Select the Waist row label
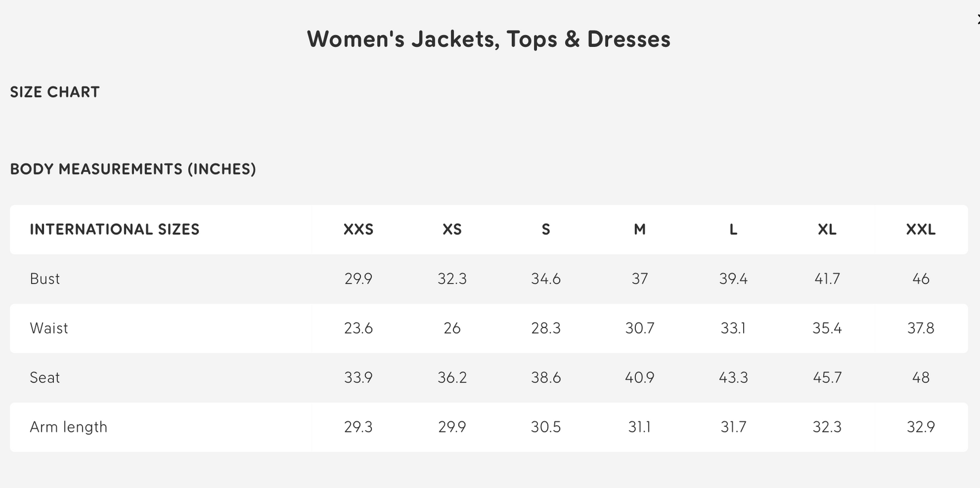This screenshot has width=980, height=488. (49, 329)
